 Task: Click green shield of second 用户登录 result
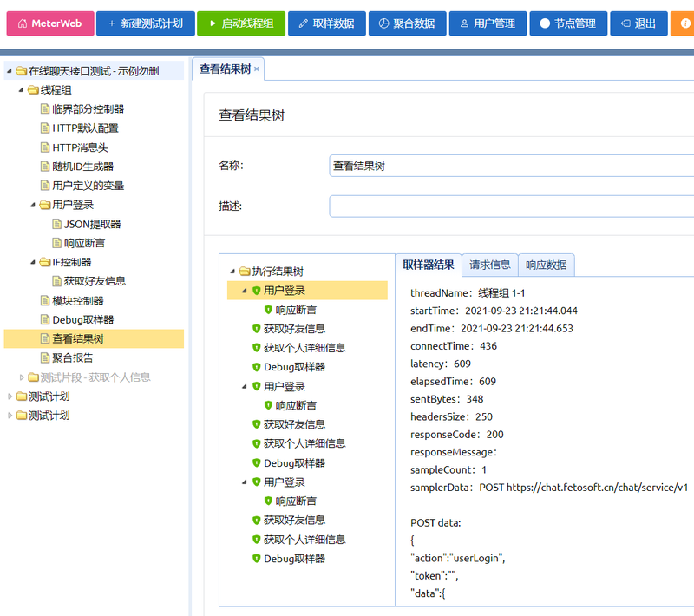[x=256, y=386]
